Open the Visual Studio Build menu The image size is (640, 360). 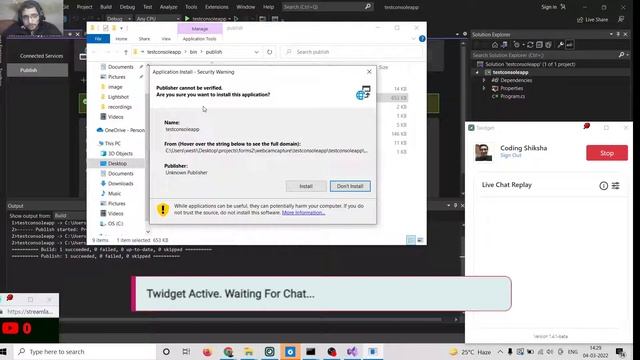tap(106, 7)
